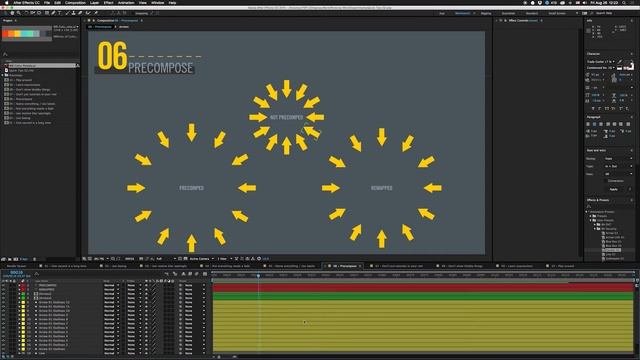
Task: Click the timeline current time indicator
Action: pyautogui.click(x=258, y=276)
